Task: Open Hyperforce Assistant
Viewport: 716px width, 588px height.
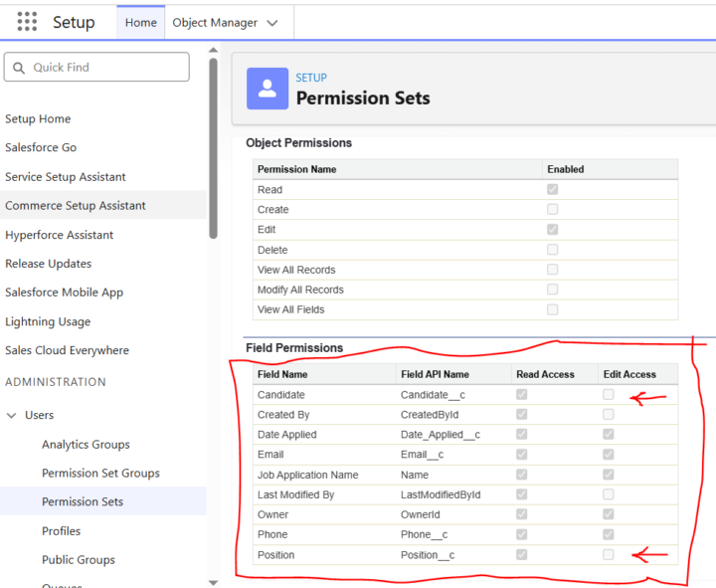Action: 59,235
